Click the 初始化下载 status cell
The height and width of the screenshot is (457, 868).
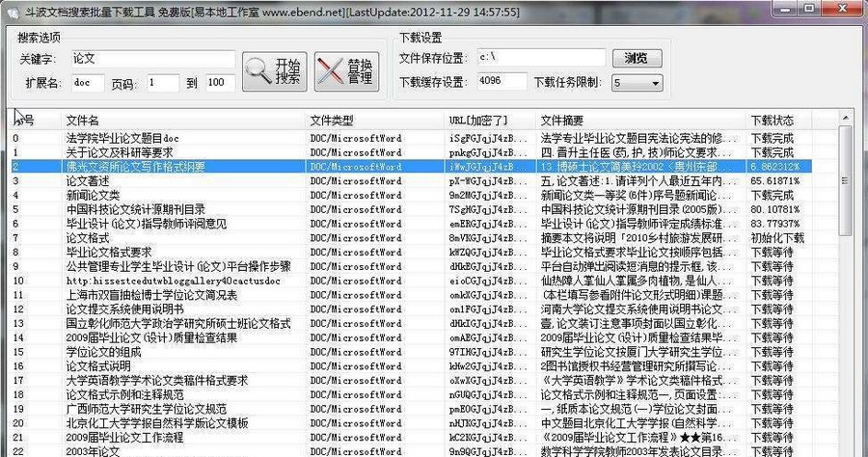pos(777,238)
